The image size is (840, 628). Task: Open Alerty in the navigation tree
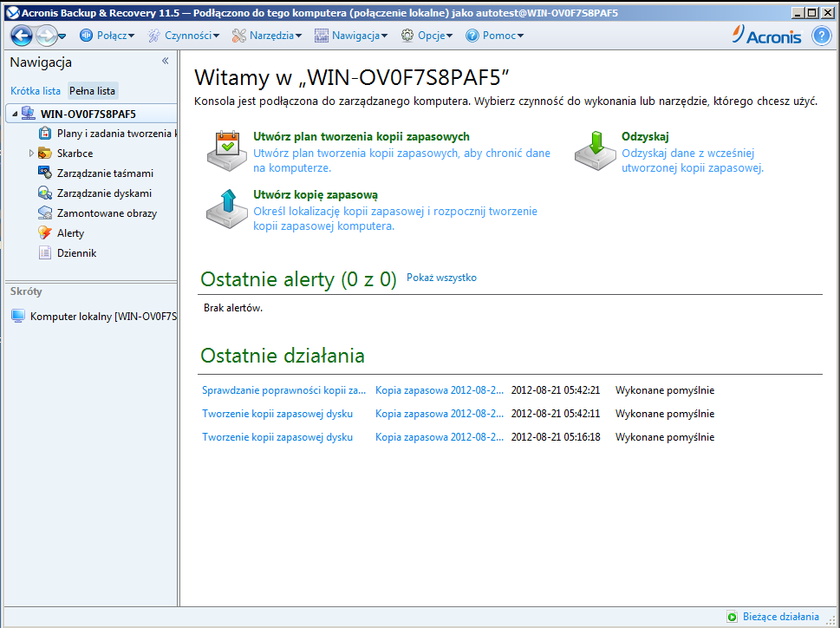(x=71, y=233)
